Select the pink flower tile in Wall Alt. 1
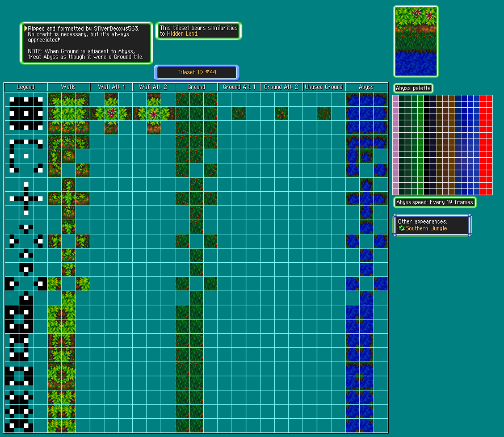Screen dimensions: 504x437 [x=111, y=114]
